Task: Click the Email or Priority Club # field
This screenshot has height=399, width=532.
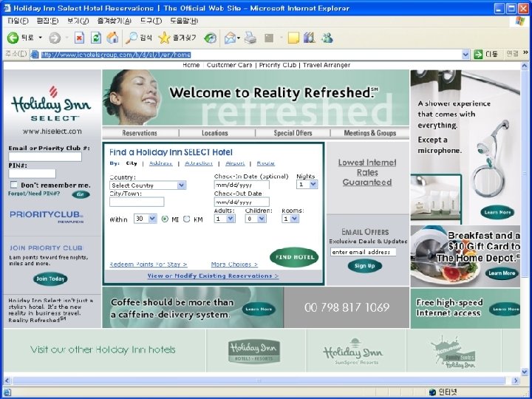Action: [45, 157]
